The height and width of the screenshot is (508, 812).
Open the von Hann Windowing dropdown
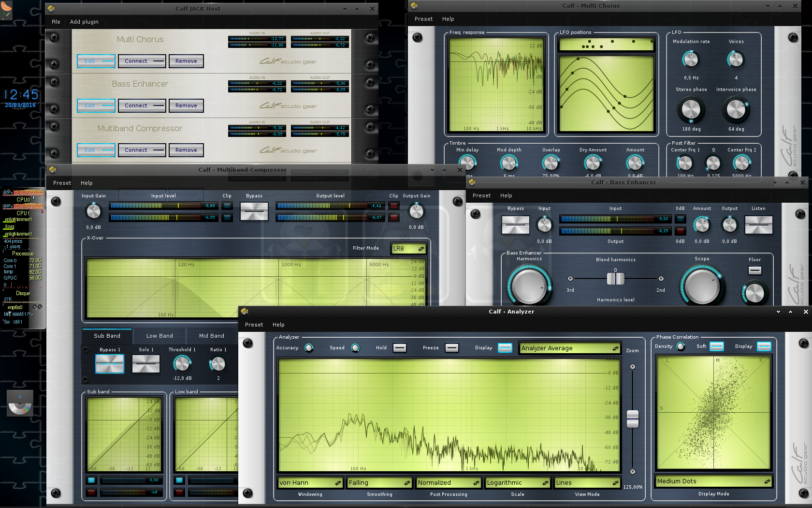310,483
